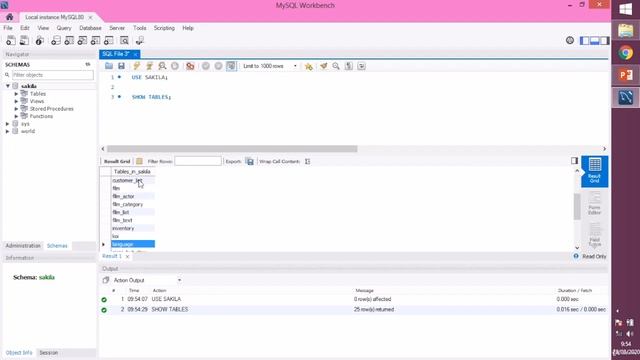Switch to the Form Editor view

(x=594, y=203)
